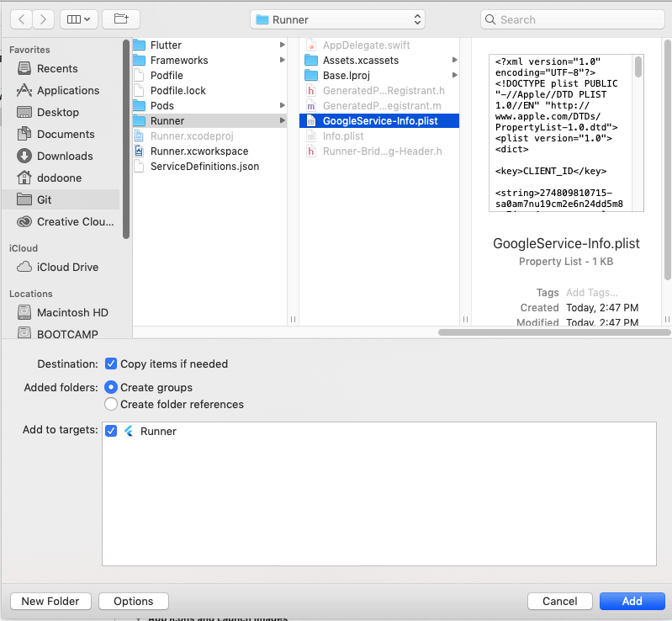This screenshot has width=672, height=621.
Task: Open the column view mode selector
Action: [79, 19]
